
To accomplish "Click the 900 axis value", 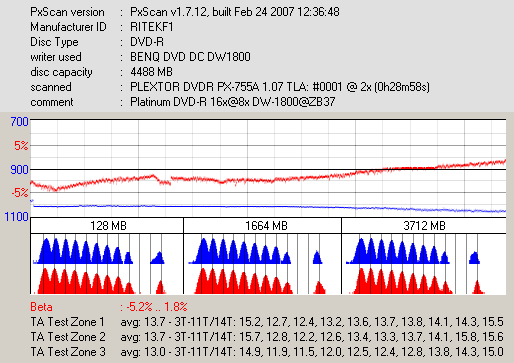I will pos(19,169).
